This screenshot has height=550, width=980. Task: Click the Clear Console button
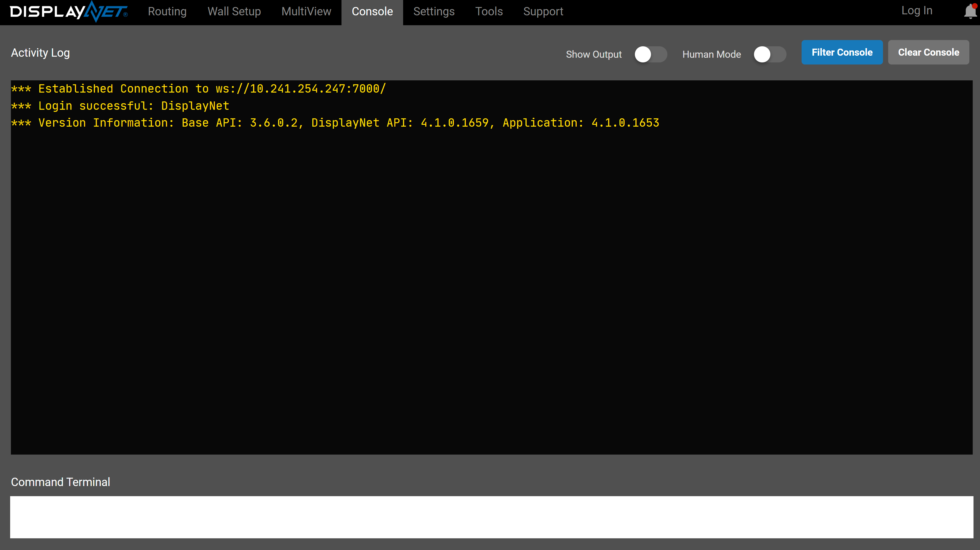click(x=928, y=52)
